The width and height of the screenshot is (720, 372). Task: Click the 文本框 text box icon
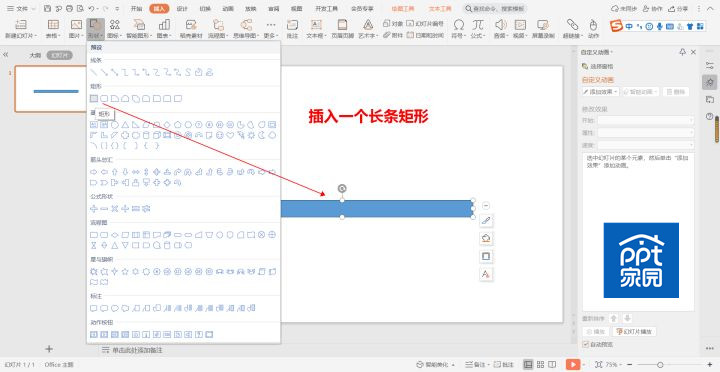pos(316,25)
